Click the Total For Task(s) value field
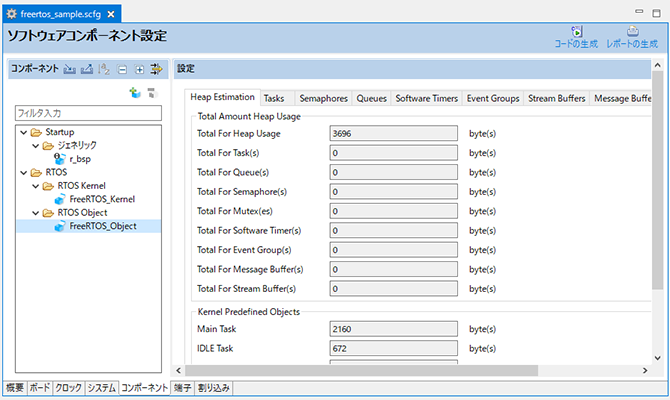Image resolution: width=670 pixels, height=400 pixels. coord(394,153)
